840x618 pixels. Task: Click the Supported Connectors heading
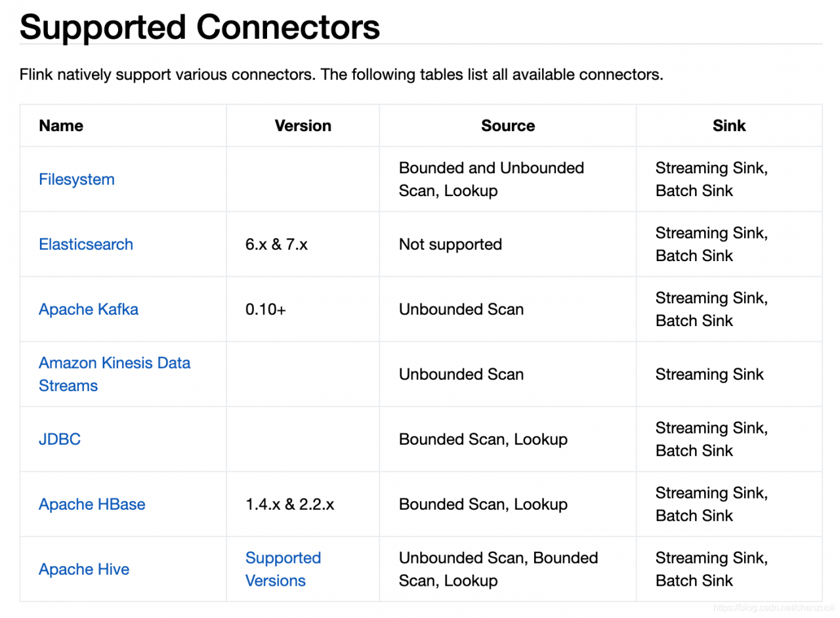[199, 27]
